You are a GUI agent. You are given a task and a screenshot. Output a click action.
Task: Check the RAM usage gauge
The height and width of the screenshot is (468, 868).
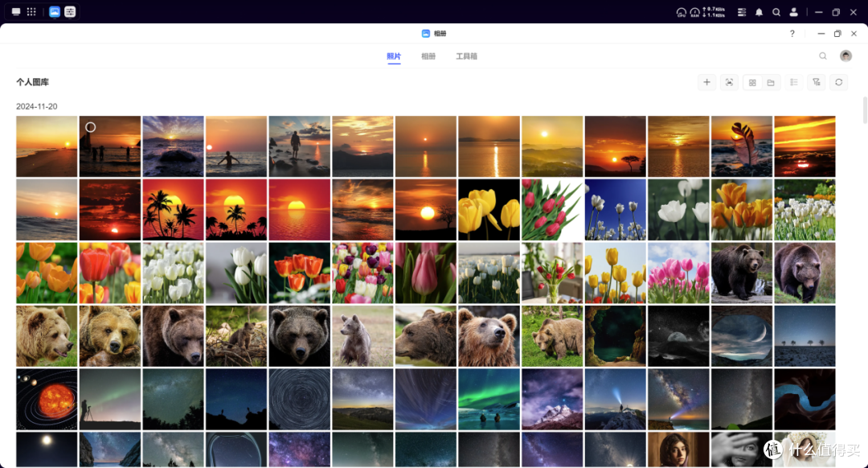(694, 12)
